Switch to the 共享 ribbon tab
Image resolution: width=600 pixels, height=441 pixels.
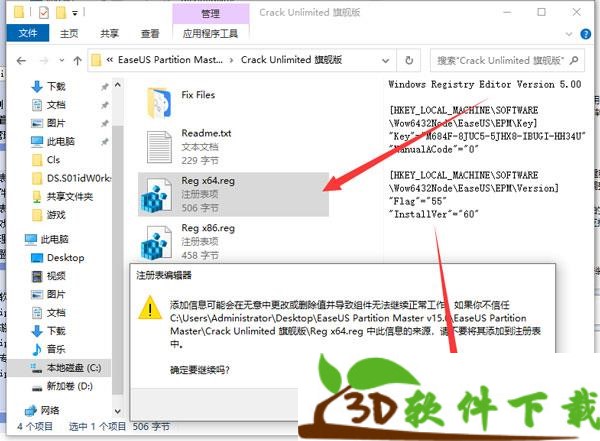coord(109,34)
